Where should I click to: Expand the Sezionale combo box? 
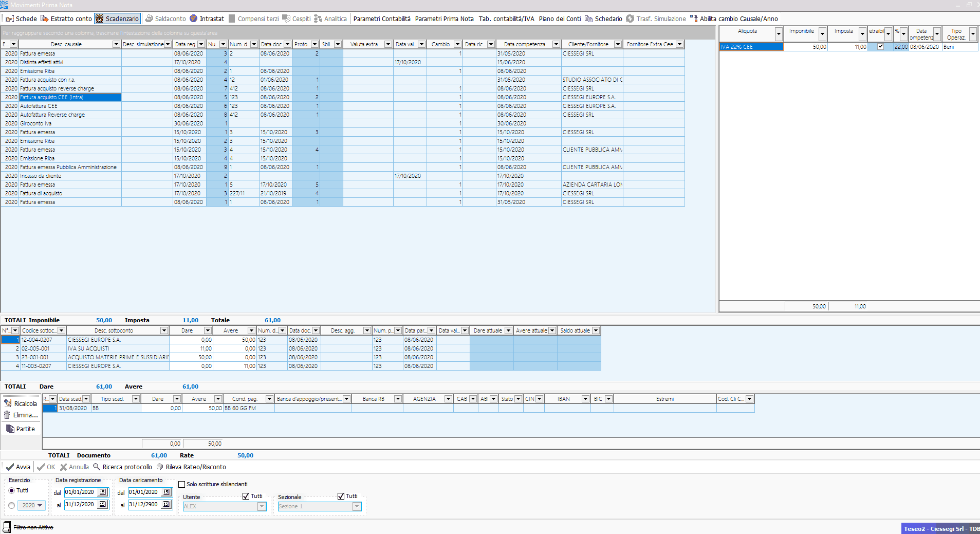[x=357, y=506]
